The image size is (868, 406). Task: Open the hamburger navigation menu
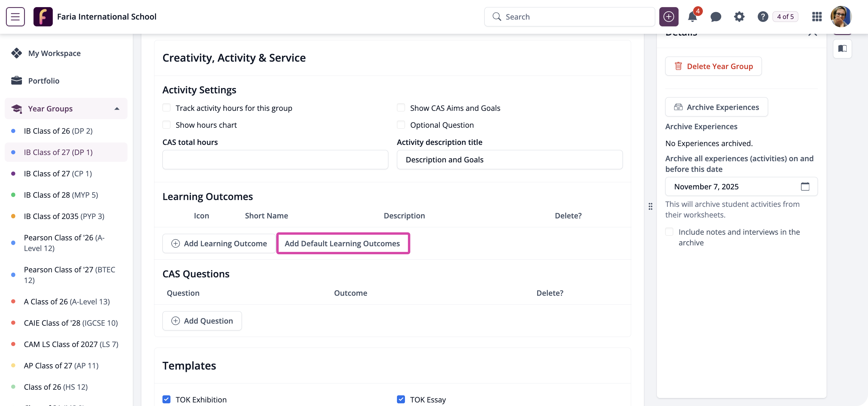15,17
